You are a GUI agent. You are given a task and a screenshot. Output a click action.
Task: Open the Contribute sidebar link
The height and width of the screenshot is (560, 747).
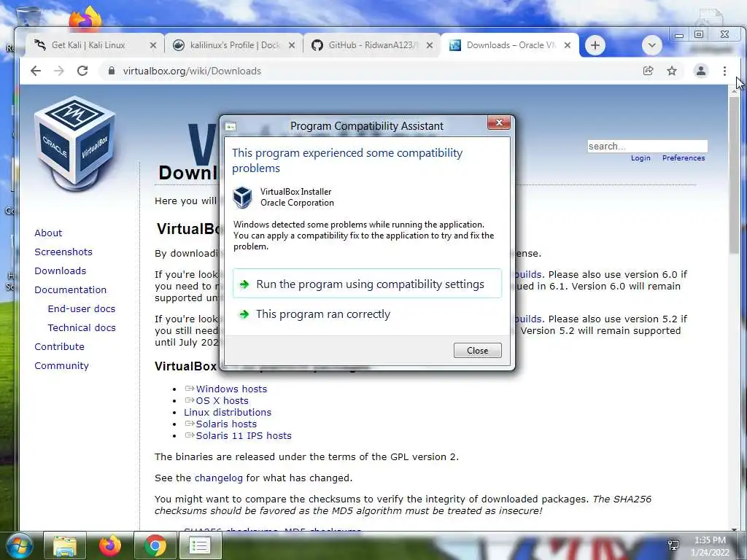59,346
